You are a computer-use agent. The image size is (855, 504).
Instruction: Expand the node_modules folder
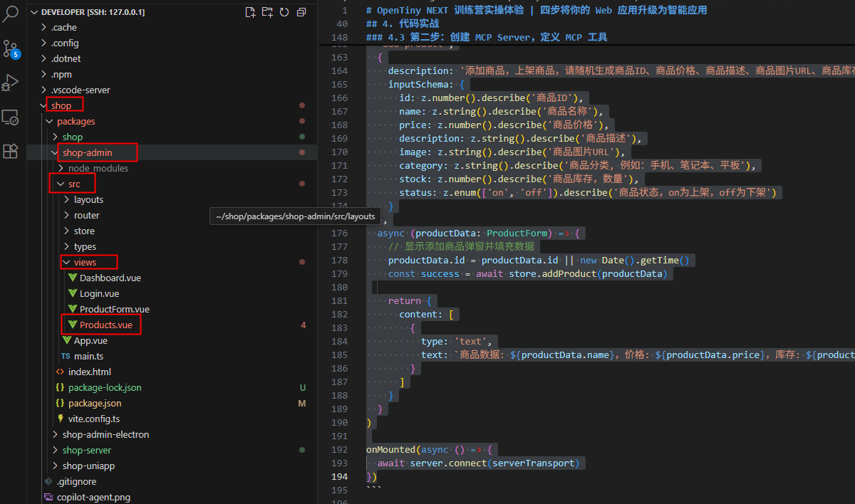[x=98, y=169]
